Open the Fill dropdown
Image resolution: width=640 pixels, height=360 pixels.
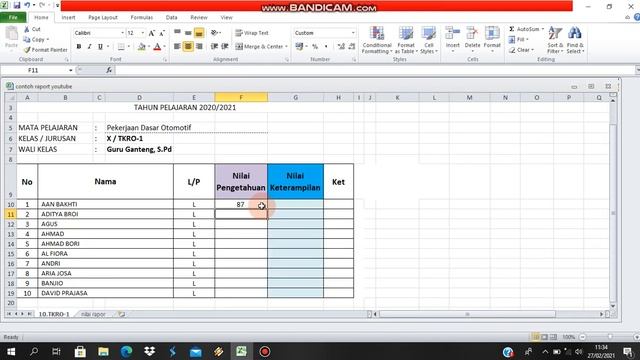click(x=519, y=40)
